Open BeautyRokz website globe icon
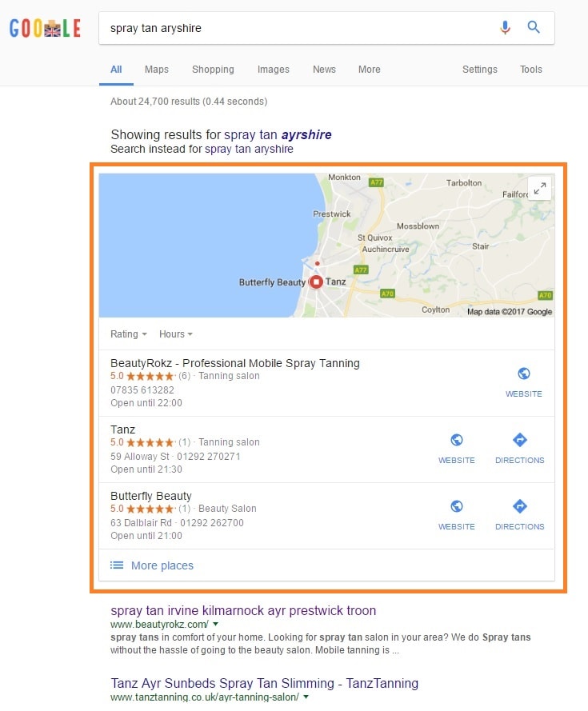 523,373
